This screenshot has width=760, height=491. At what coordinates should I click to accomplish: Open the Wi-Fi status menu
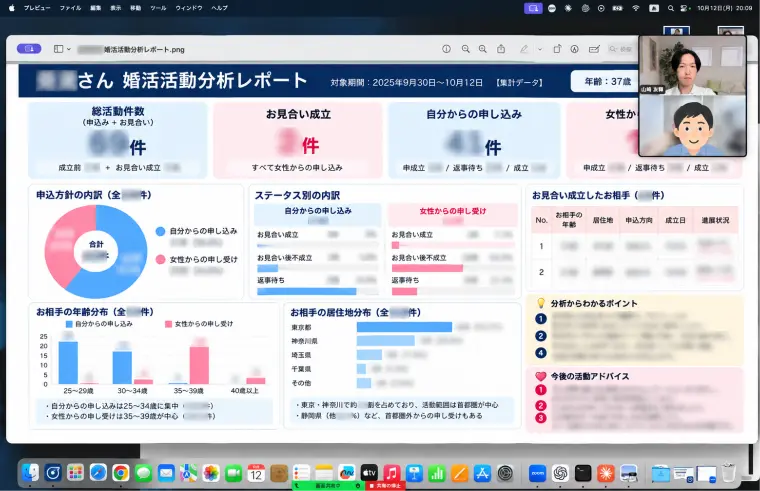(635, 8)
